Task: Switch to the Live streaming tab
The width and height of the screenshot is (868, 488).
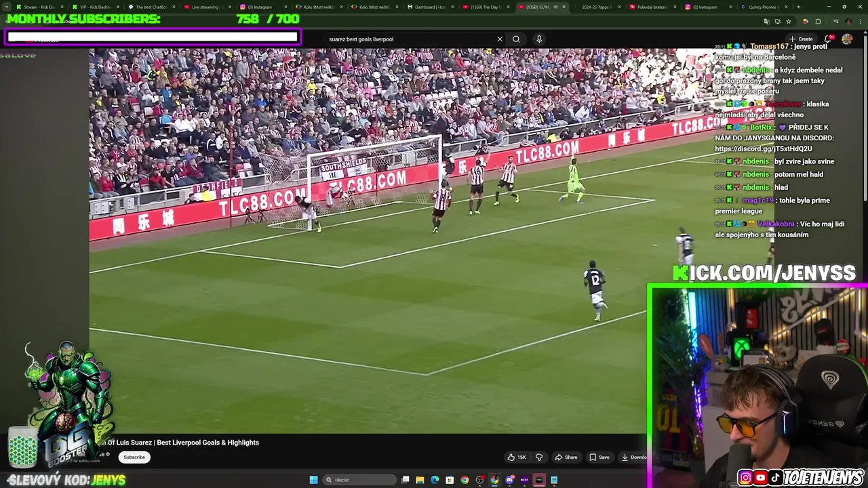Action: (206, 7)
